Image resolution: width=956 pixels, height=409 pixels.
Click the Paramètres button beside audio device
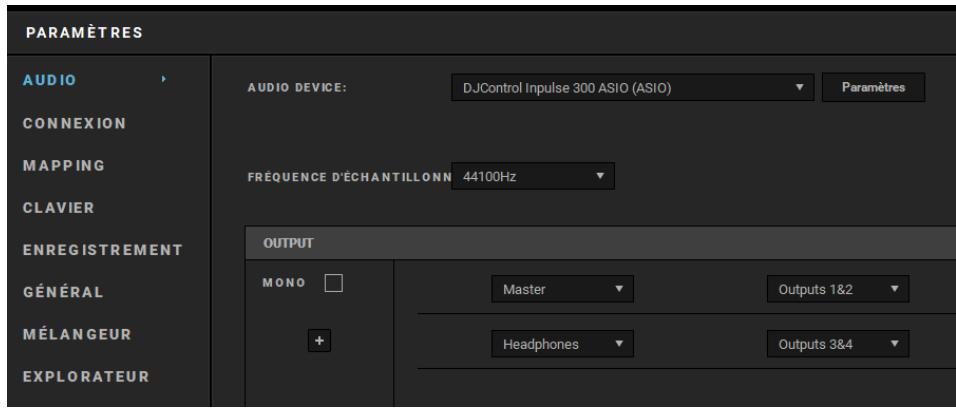(x=873, y=88)
